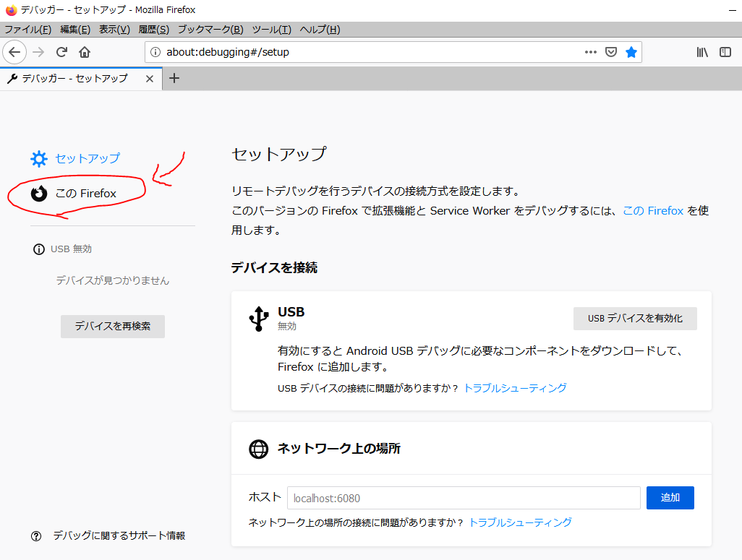Save page to Pocket
This screenshot has width=742, height=560.
[611, 52]
